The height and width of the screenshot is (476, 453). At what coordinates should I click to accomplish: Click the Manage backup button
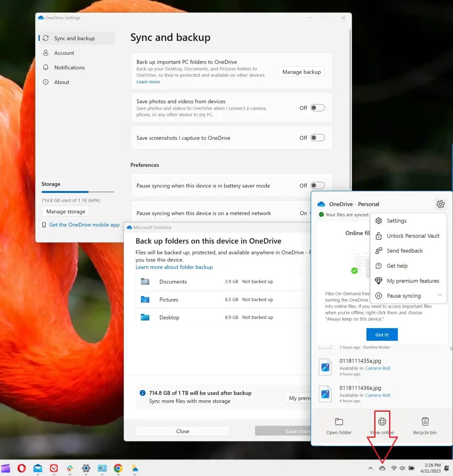(x=301, y=72)
